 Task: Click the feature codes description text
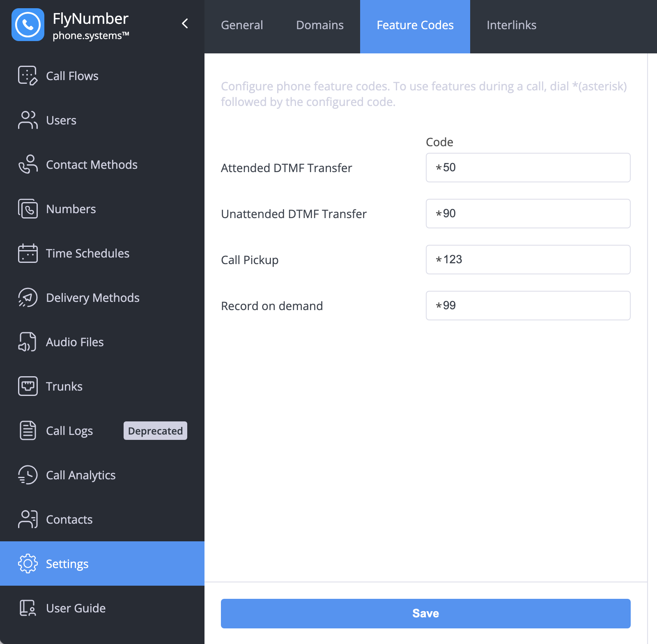pyautogui.click(x=424, y=94)
